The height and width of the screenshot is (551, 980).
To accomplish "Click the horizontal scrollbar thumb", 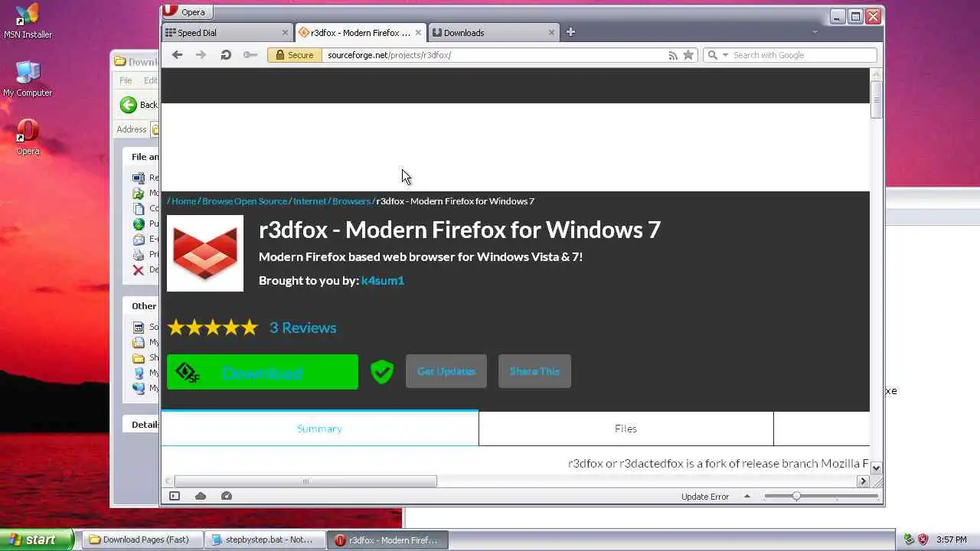I will coord(305,481).
